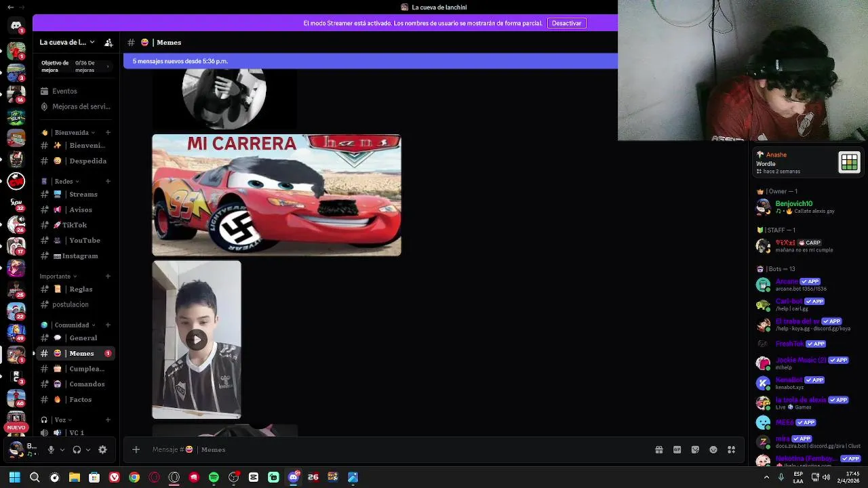Open the Instagram channel
The image size is (868, 488).
(76, 256)
